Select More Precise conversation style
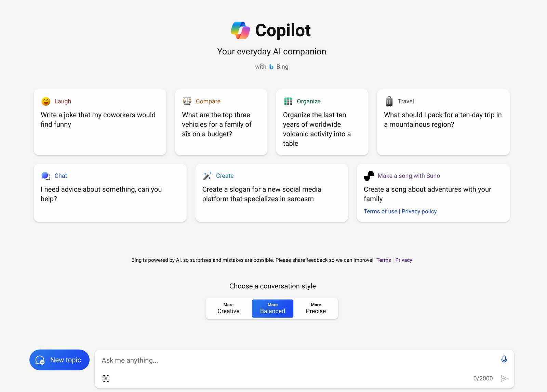This screenshot has width=547, height=392. coord(316,308)
